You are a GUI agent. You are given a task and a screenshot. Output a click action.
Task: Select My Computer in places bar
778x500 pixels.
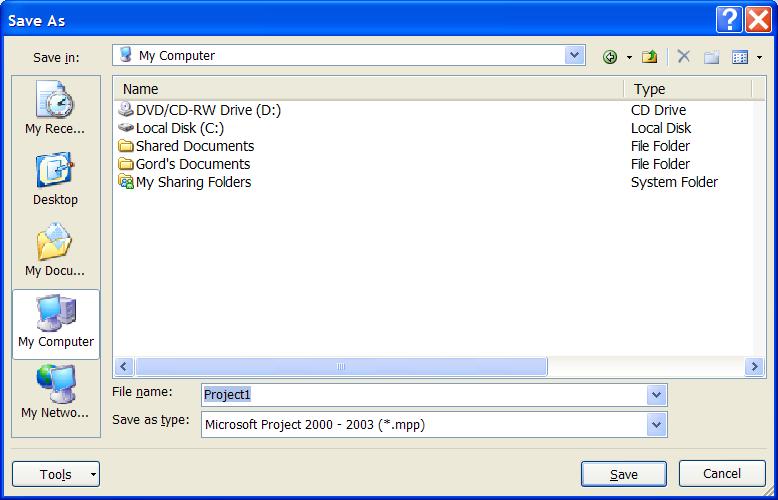pos(56,324)
